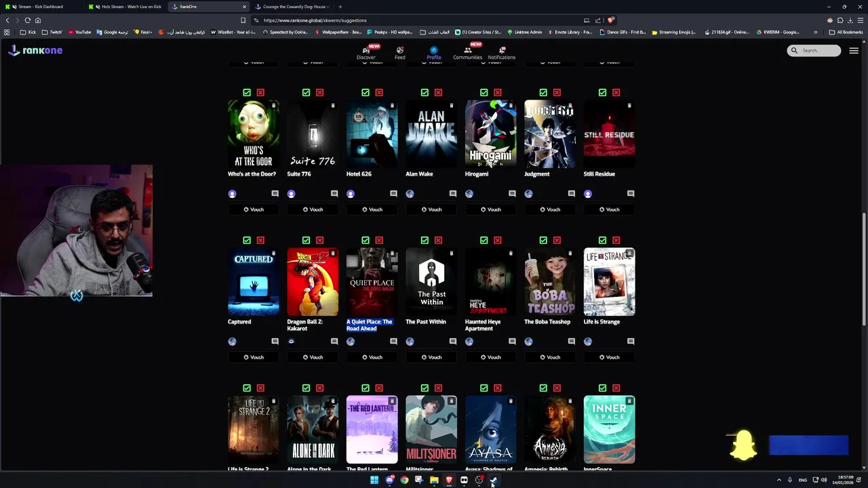Open comments on Hotel 626
This screenshot has width=868, height=488.
click(x=393, y=194)
